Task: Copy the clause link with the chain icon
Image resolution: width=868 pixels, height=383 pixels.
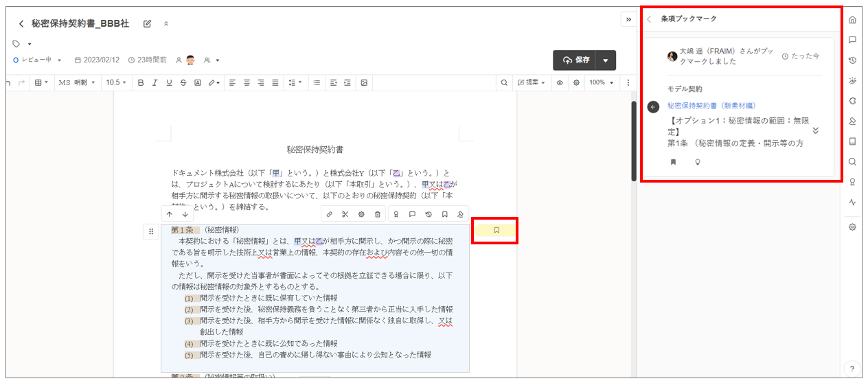Action: (329, 214)
